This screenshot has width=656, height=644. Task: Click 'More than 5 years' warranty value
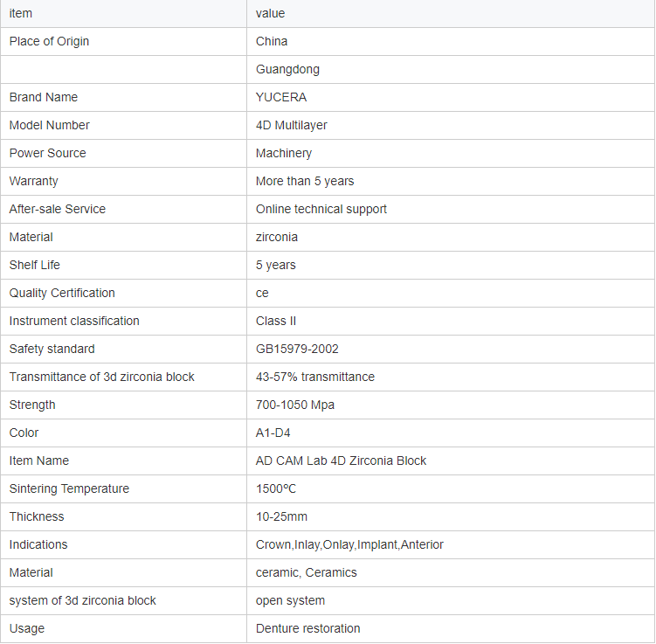tap(305, 181)
